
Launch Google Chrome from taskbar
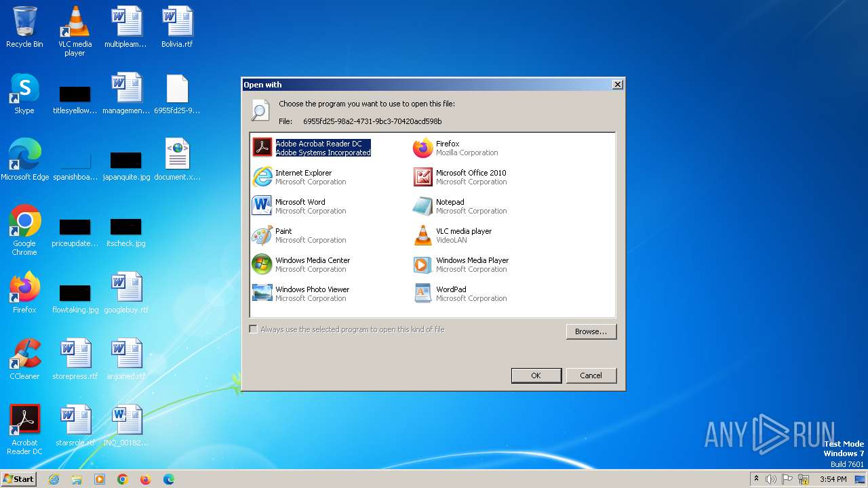point(123,479)
